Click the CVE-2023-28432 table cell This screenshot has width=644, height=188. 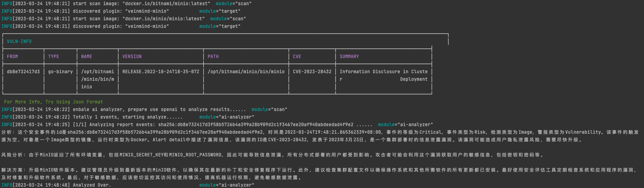312,71
